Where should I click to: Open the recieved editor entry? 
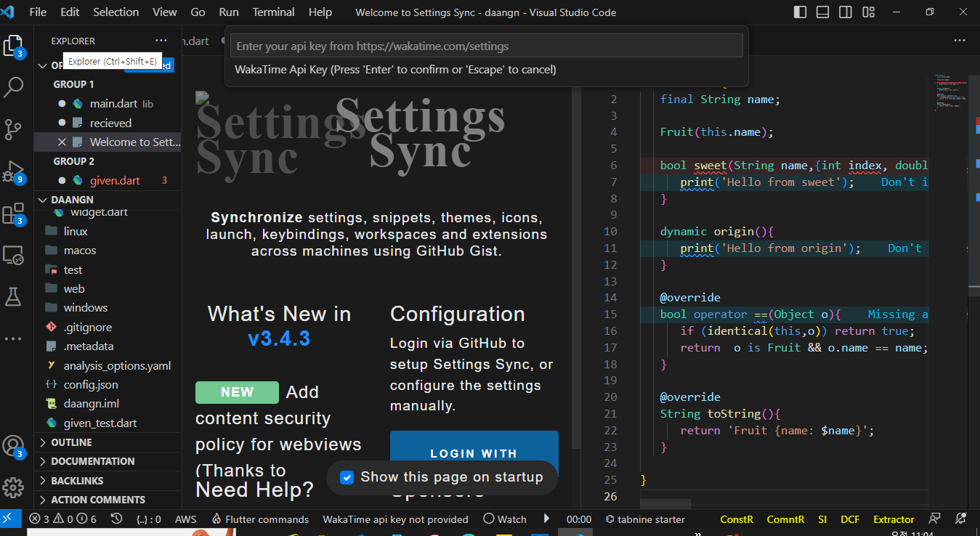(108, 123)
